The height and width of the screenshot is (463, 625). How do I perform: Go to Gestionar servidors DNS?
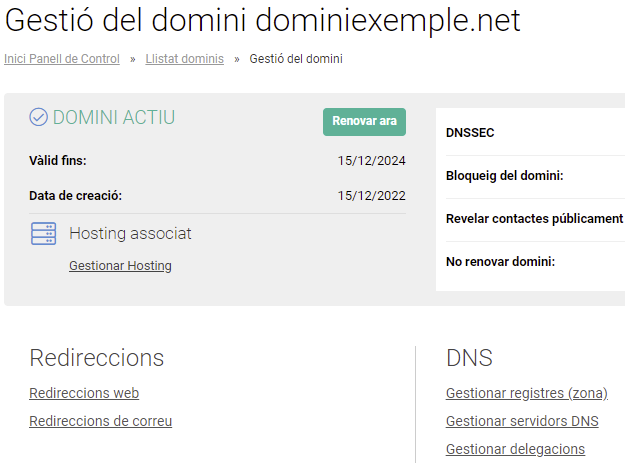click(521, 421)
